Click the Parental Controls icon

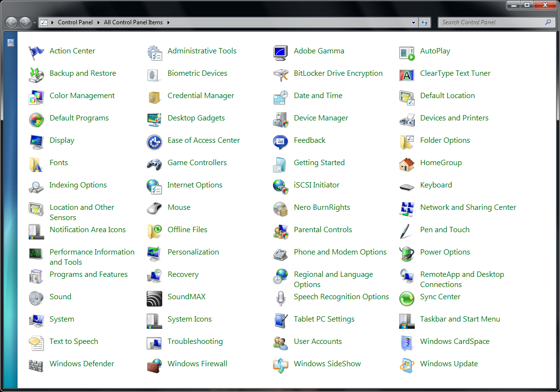[x=280, y=232]
